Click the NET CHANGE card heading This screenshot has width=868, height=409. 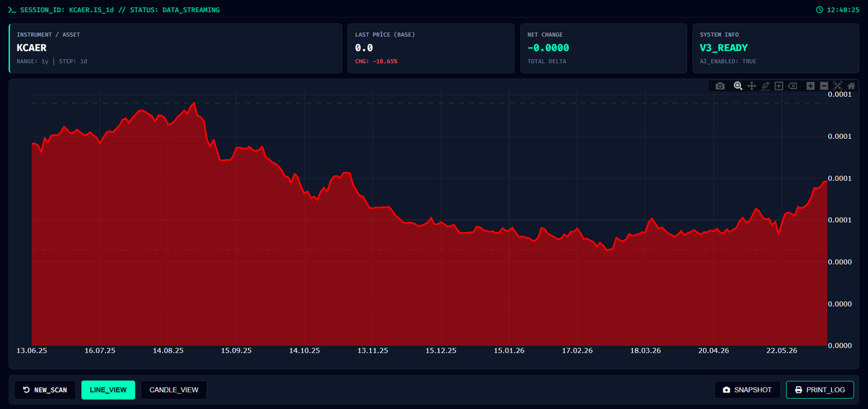(545, 35)
